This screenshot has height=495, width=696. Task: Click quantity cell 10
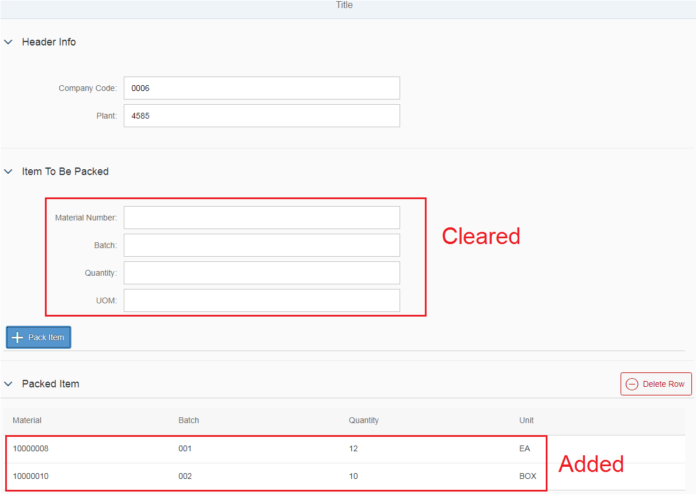(x=353, y=476)
